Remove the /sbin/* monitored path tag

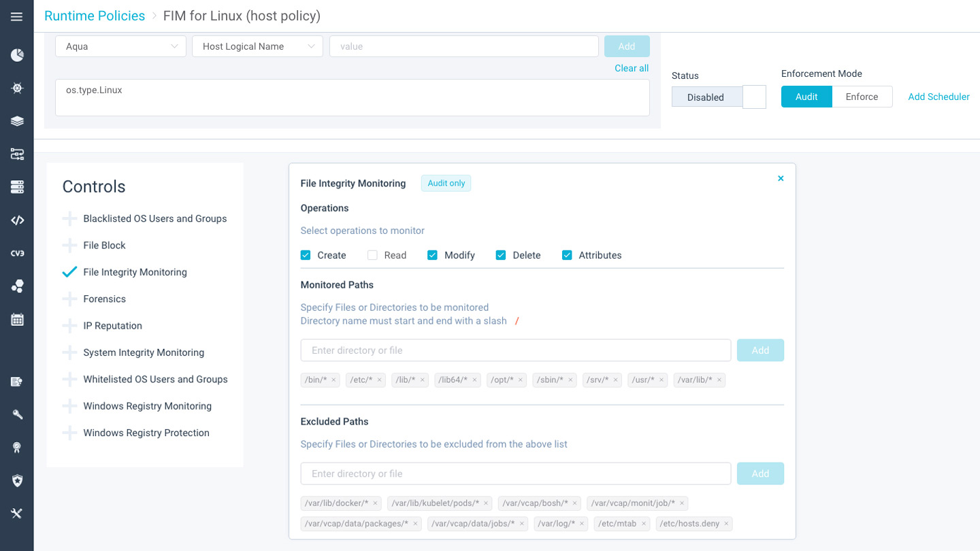(570, 380)
